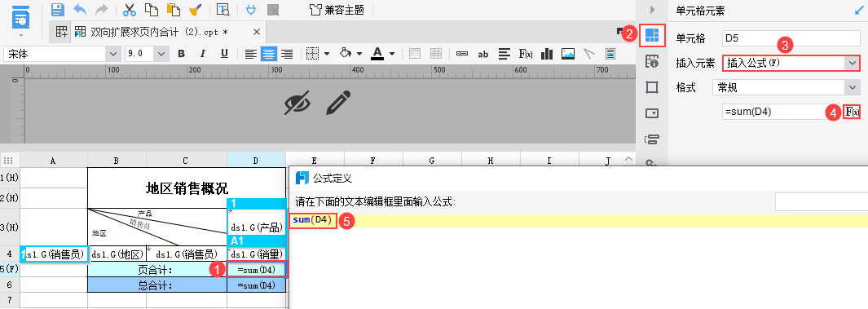Switch to the 双向扩展求页内合计 tab
The width and height of the screenshot is (868, 309).
(x=159, y=32)
